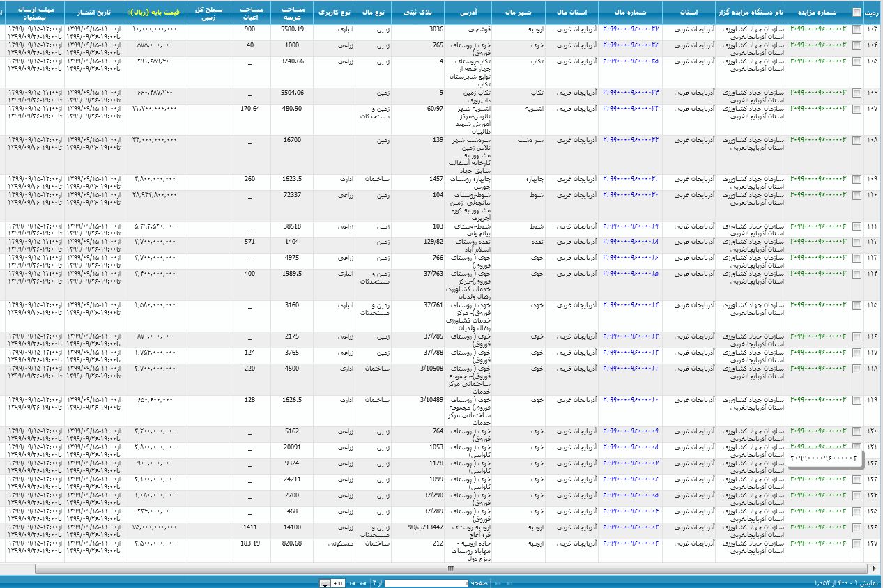Select row ۱۱۰ using its checkbox
The width and height of the screenshot is (883, 588).
pyautogui.click(x=856, y=195)
